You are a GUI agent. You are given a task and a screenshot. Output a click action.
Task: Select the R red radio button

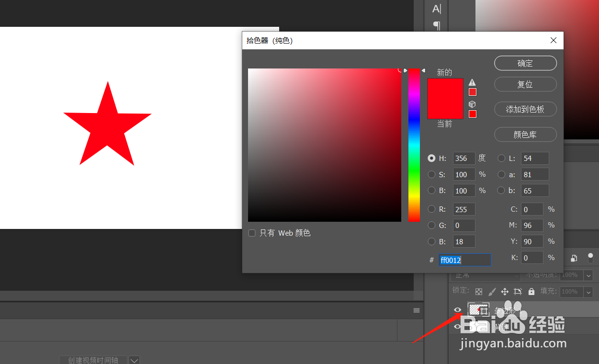pyautogui.click(x=432, y=209)
